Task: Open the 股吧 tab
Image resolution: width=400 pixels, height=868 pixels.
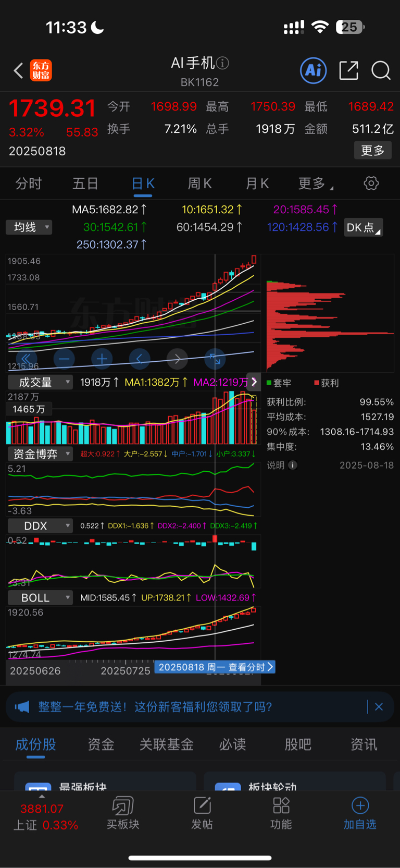Action: 298,744
